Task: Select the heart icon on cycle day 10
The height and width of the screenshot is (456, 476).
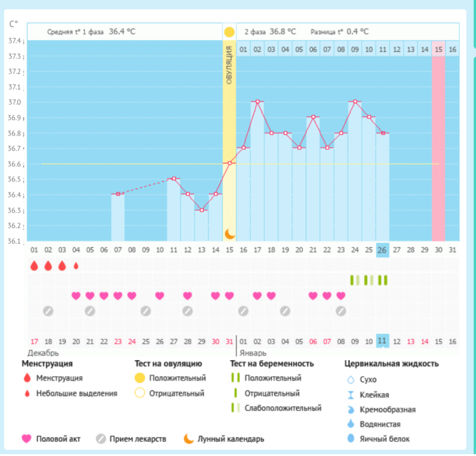Action: (x=159, y=296)
